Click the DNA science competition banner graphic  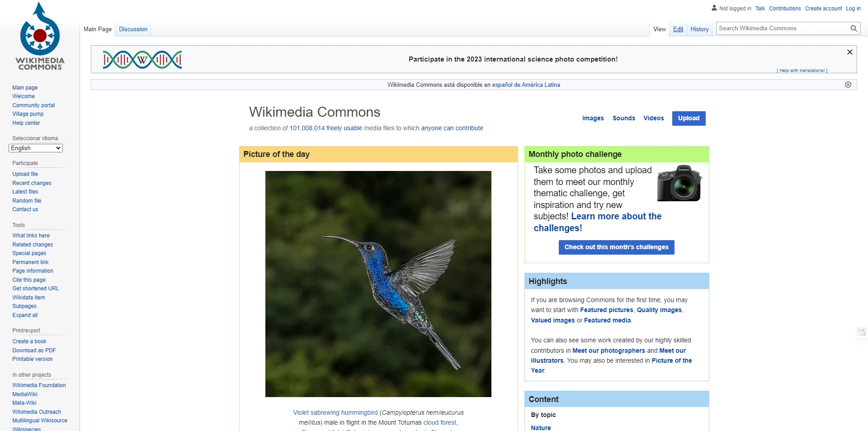(142, 59)
